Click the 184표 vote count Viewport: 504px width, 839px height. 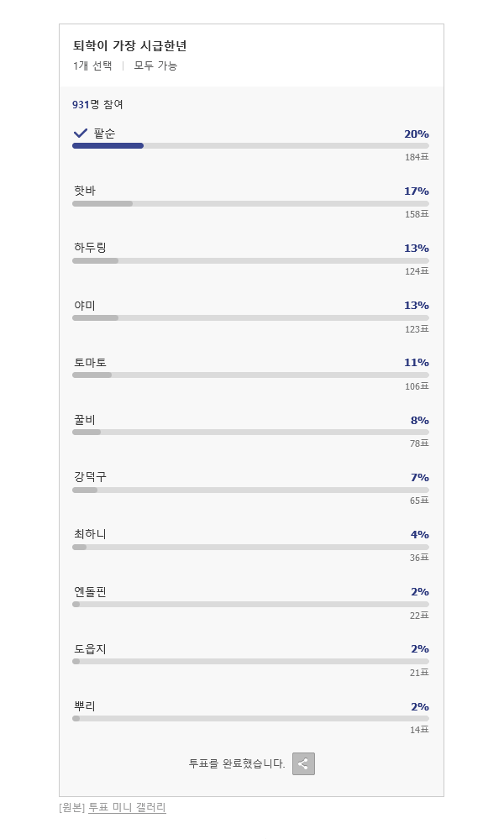coord(417,157)
